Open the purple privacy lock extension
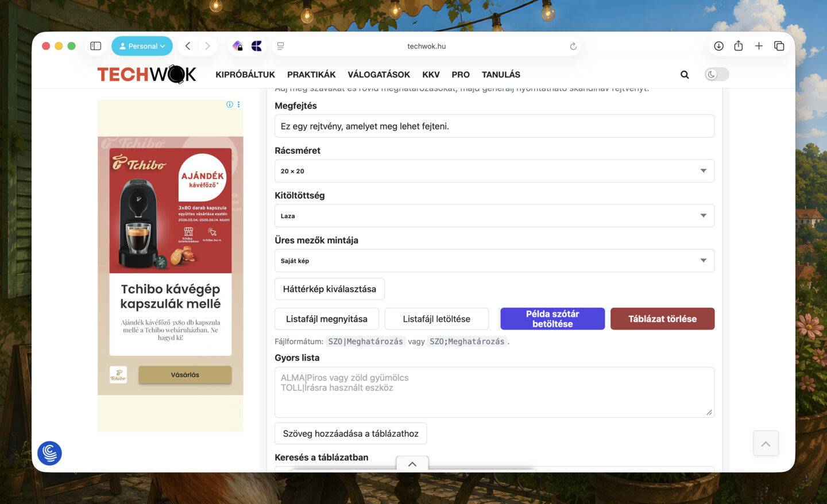Image resolution: width=827 pixels, height=504 pixels. (x=238, y=46)
